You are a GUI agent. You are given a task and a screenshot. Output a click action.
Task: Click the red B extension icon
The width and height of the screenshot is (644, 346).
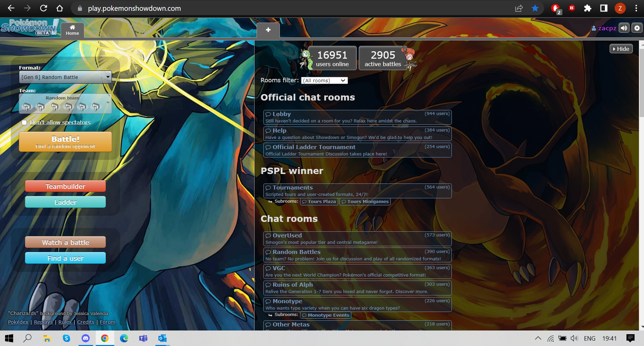572,8
